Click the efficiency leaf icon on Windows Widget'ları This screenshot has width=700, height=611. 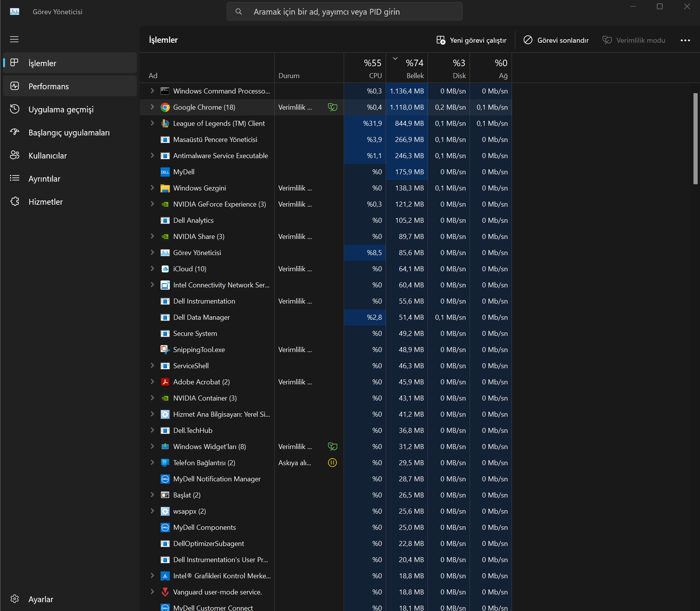332,447
